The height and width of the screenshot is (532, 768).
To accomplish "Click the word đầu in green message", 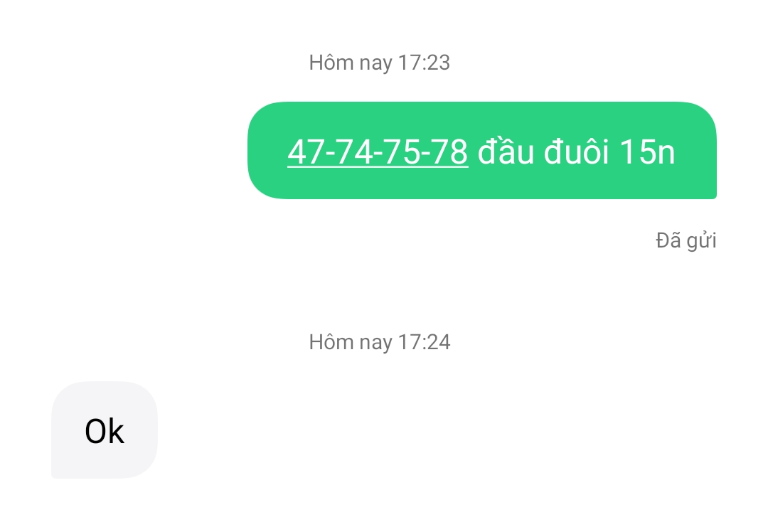I will click(506, 151).
